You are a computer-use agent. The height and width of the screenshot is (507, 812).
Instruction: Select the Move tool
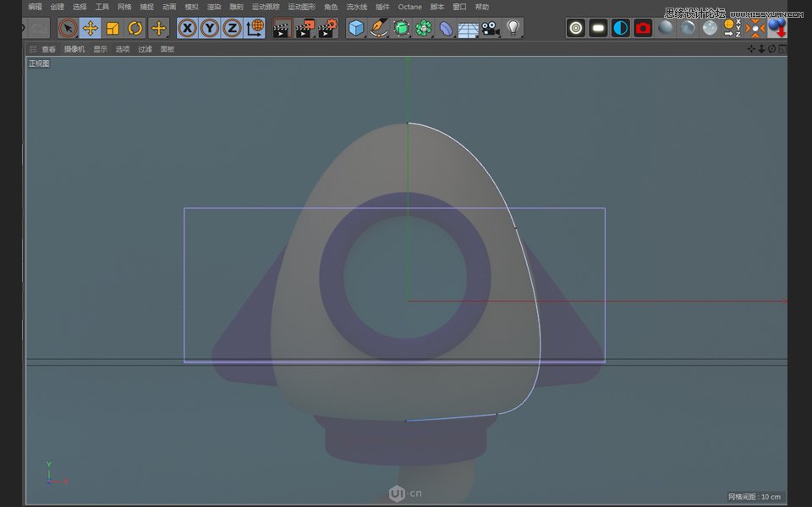pyautogui.click(x=90, y=28)
